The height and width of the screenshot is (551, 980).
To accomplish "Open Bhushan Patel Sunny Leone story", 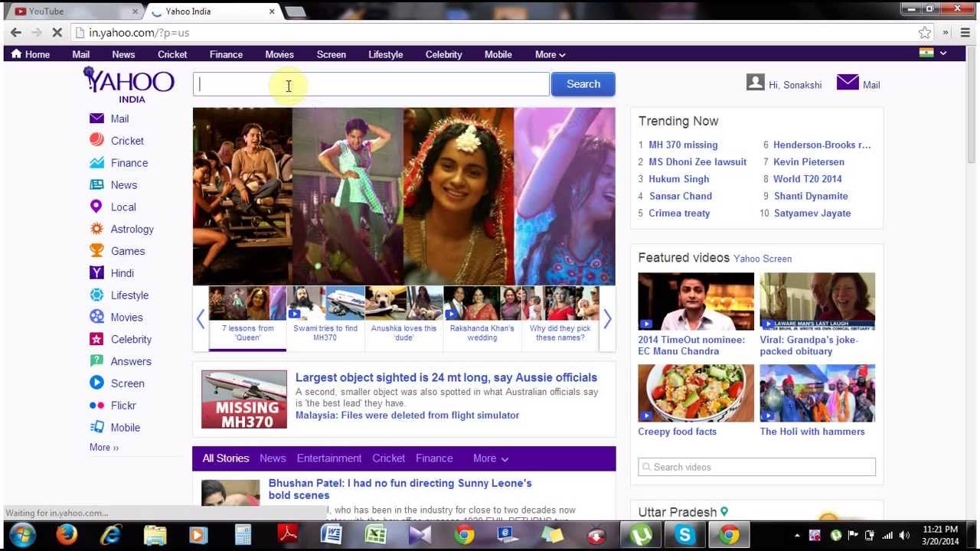I will click(x=400, y=489).
